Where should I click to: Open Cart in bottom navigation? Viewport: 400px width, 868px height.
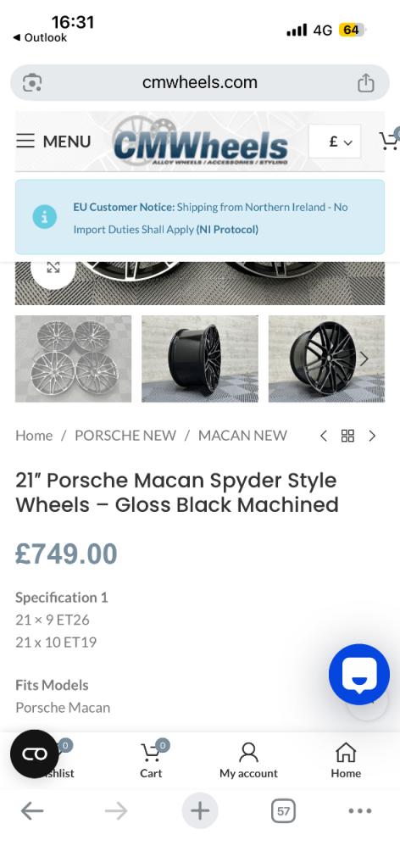coord(151,760)
